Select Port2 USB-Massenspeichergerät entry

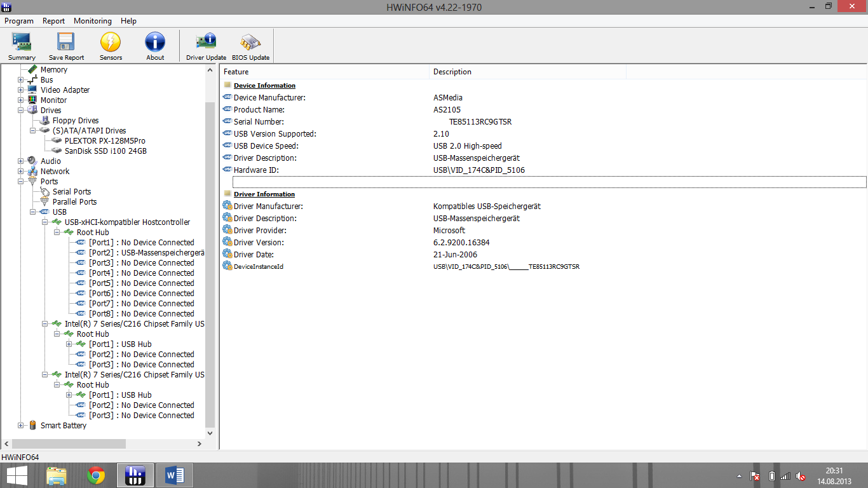point(146,253)
